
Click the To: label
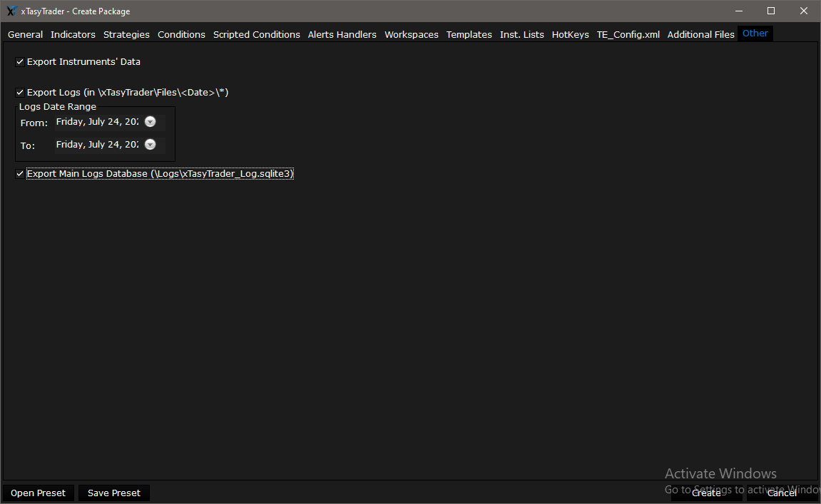click(28, 146)
